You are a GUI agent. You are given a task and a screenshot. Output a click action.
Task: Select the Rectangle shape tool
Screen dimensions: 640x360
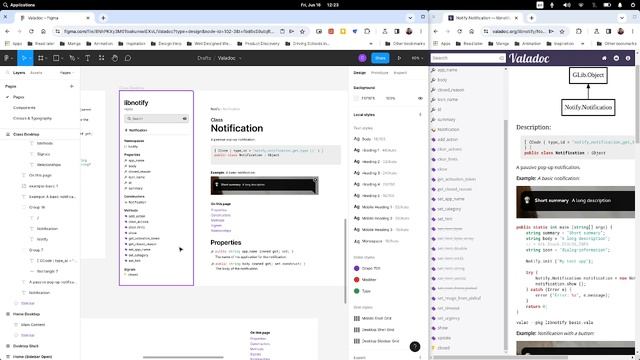click(57, 58)
